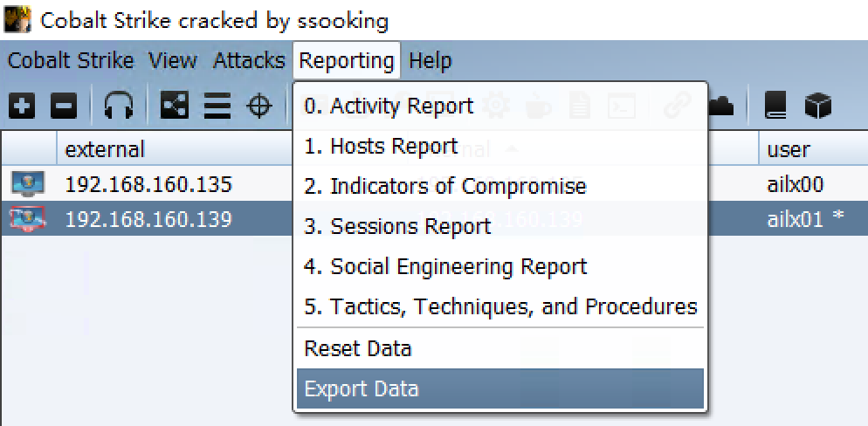868x426 pixels.
Task: Sort the table by external column header
Action: (105, 149)
